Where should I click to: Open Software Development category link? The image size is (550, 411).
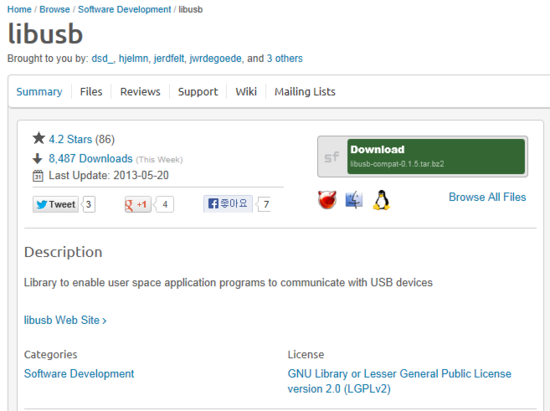[x=79, y=374]
